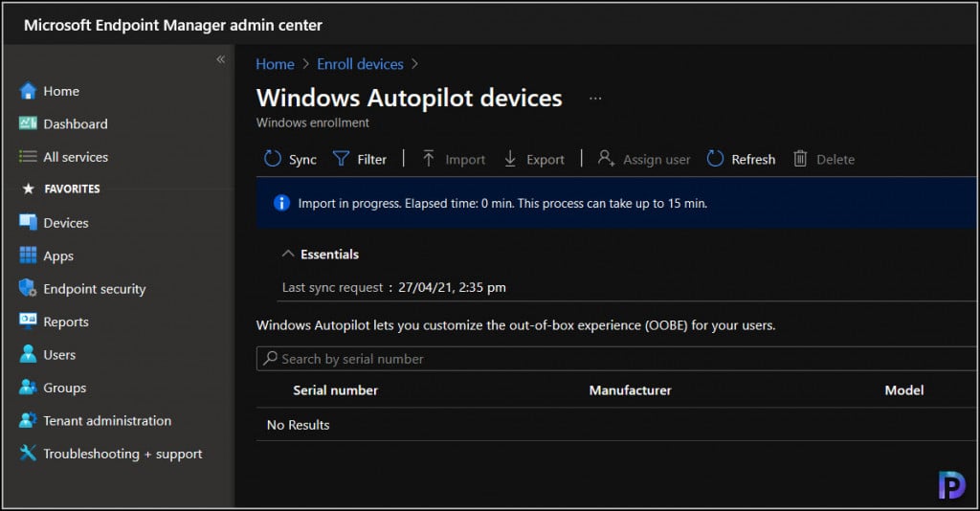The height and width of the screenshot is (511, 980).
Task: Click the Apps grid icon
Action: tap(28, 255)
